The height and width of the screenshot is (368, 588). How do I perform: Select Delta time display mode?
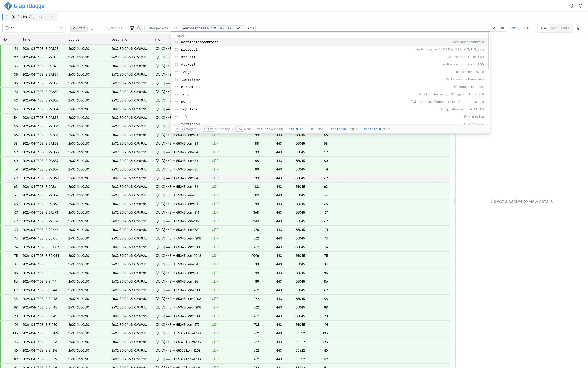tap(565, 28)
